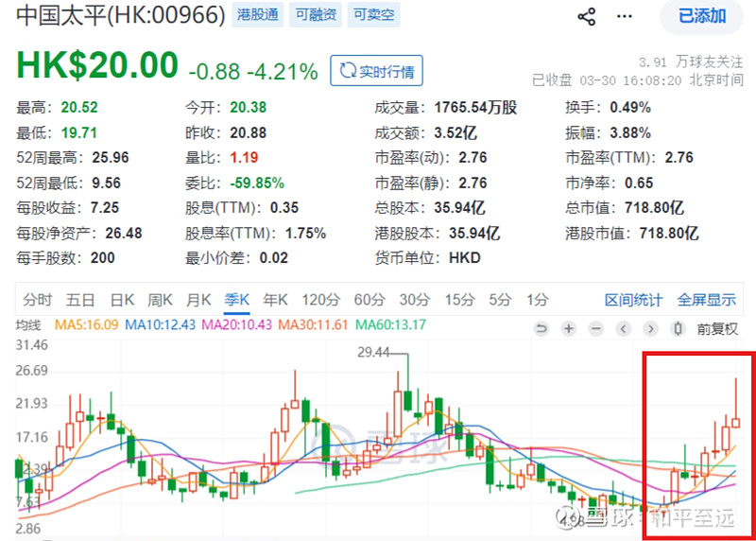Click the 29.44 high marker on chart
The width and height of the screenshot is (756, 541).
pyautogui.click(x=373, y=352)
